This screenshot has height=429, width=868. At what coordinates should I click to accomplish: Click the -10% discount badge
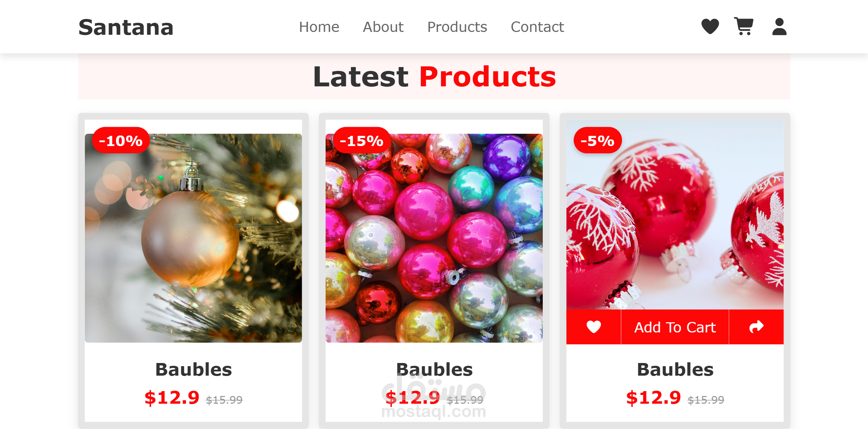(x=121, y=140)
